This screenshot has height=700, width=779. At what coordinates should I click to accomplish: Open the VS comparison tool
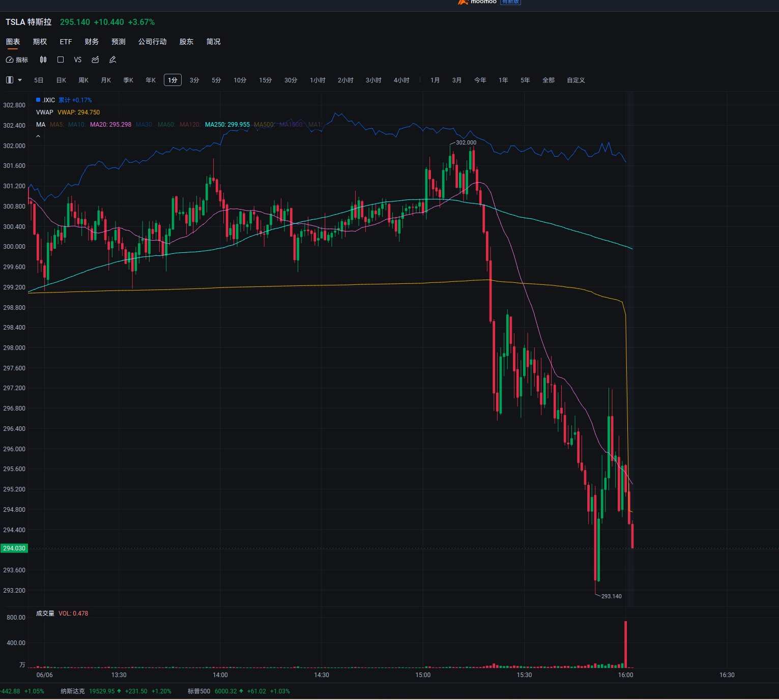pyautogui.click(x=78, y=60)
